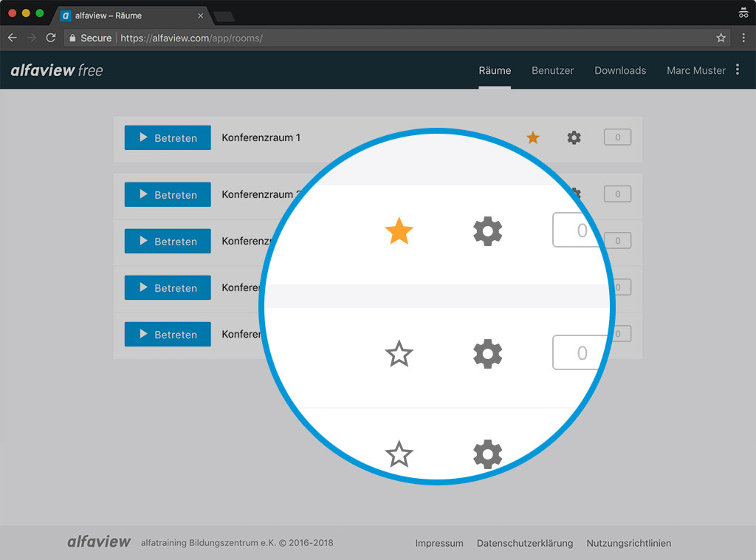Click the alfaview logo in the footer

coord(99,542)
